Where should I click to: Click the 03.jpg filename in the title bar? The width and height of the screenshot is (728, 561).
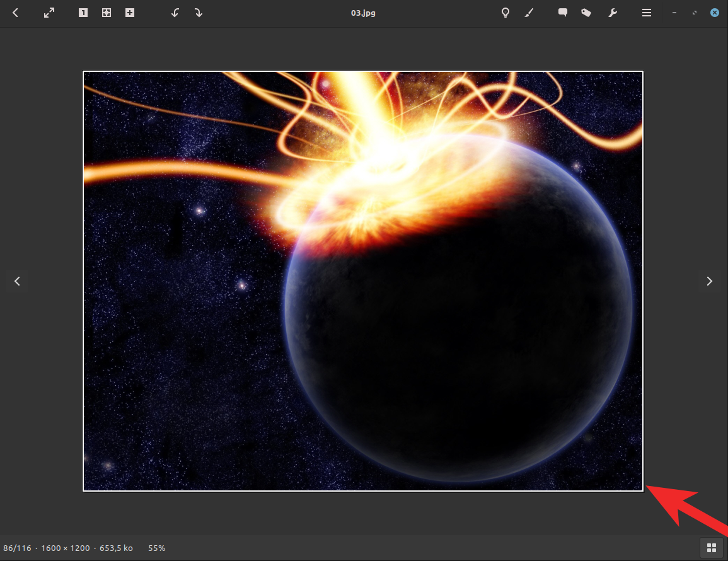(363, 13)
